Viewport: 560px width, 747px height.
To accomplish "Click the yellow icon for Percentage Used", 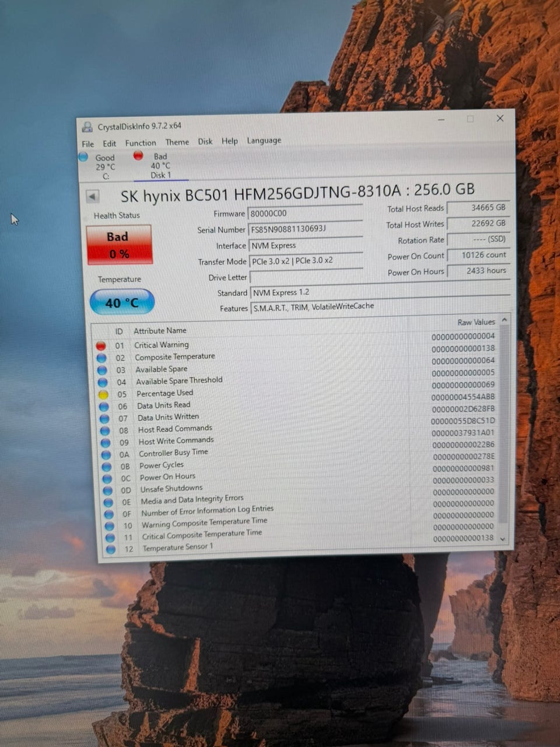I will (x=103, y=395).
